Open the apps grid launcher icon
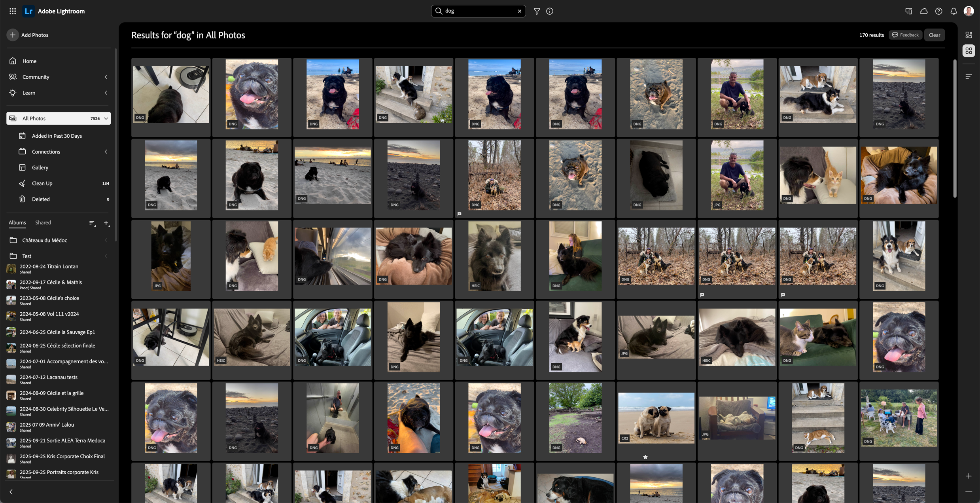Image resolution: width=980 pixels, height=503 pixels. (13, 11)
